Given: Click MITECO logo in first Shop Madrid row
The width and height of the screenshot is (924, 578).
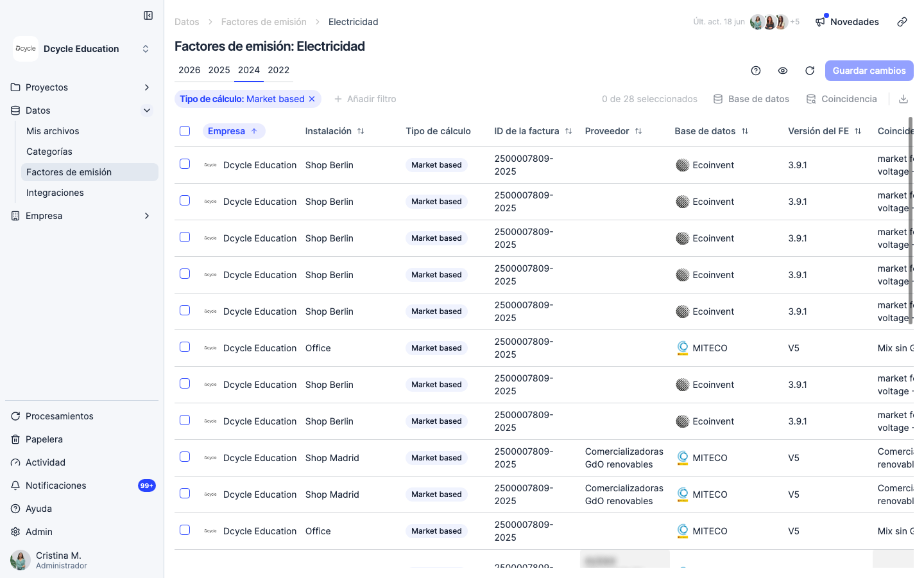Looking at the screenshot, I should [x=682, y=458].
